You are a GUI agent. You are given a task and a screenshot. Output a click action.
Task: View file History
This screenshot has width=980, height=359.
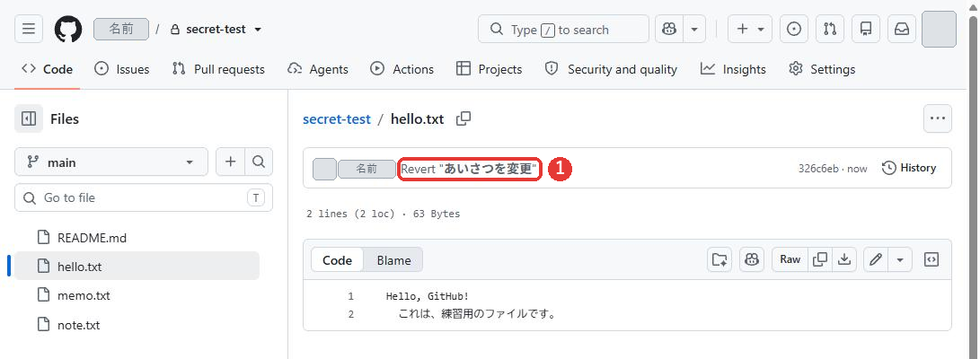[909, 168]
